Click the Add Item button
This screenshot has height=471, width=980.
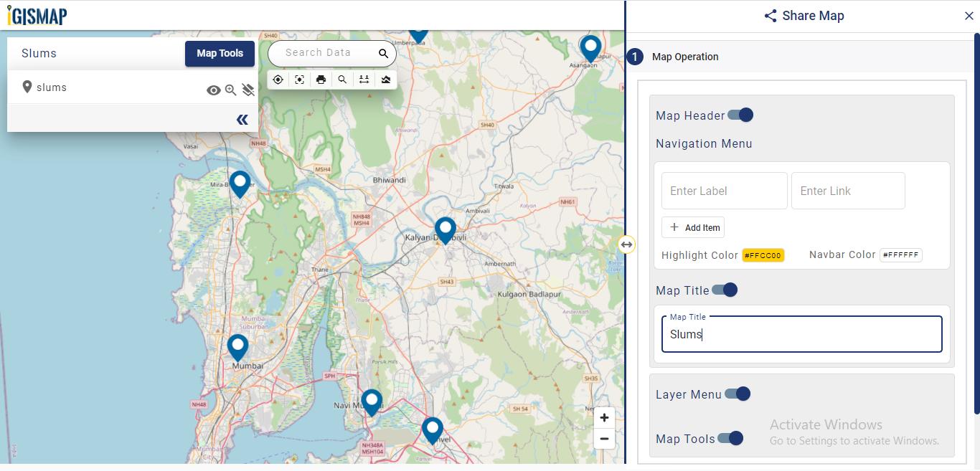click(693, 227)
